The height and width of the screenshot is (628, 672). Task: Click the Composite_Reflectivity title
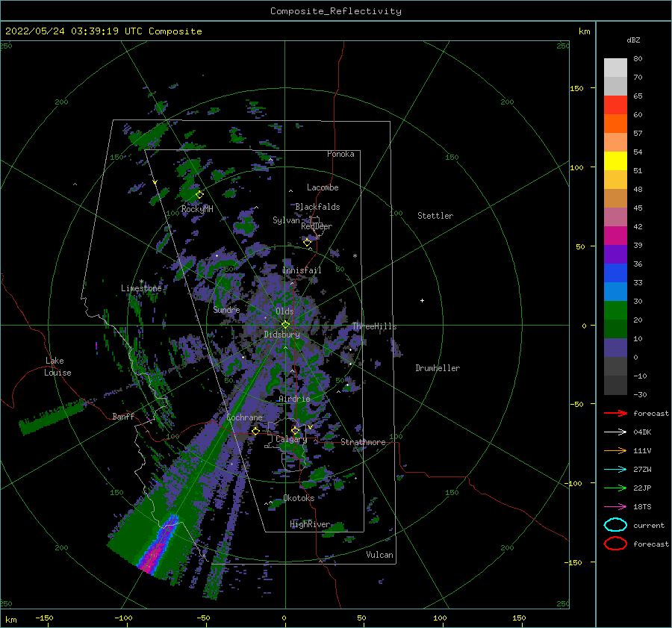pos(336,11)
